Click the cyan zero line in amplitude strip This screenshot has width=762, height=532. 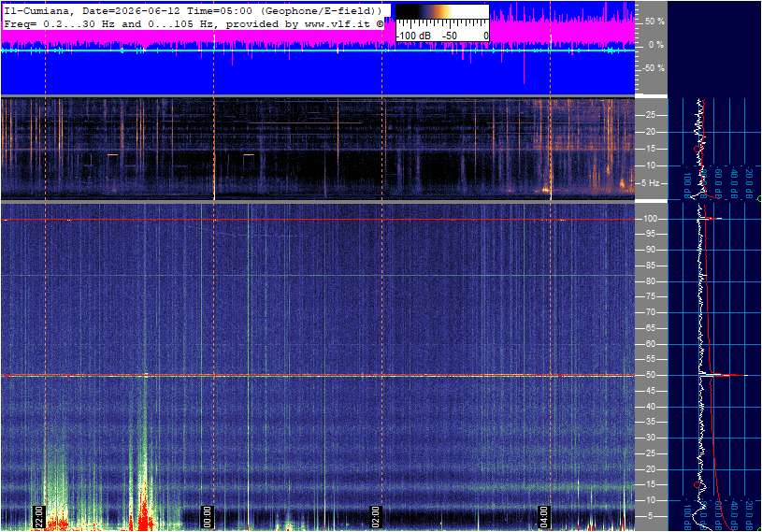coord(318,50)
